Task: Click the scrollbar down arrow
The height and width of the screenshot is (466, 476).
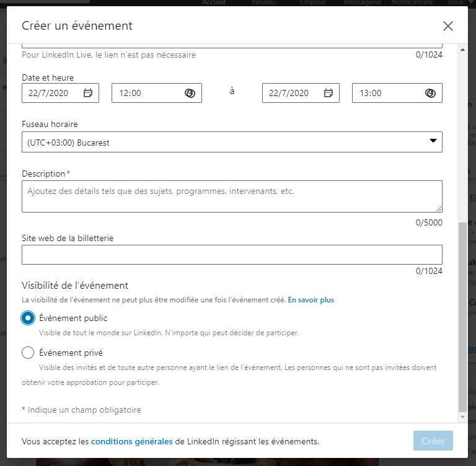Action: 462,417
